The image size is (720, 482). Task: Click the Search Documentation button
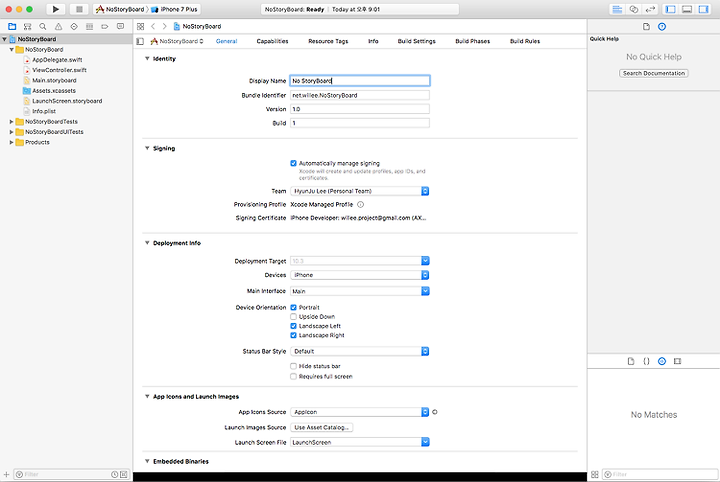[653, 73]
